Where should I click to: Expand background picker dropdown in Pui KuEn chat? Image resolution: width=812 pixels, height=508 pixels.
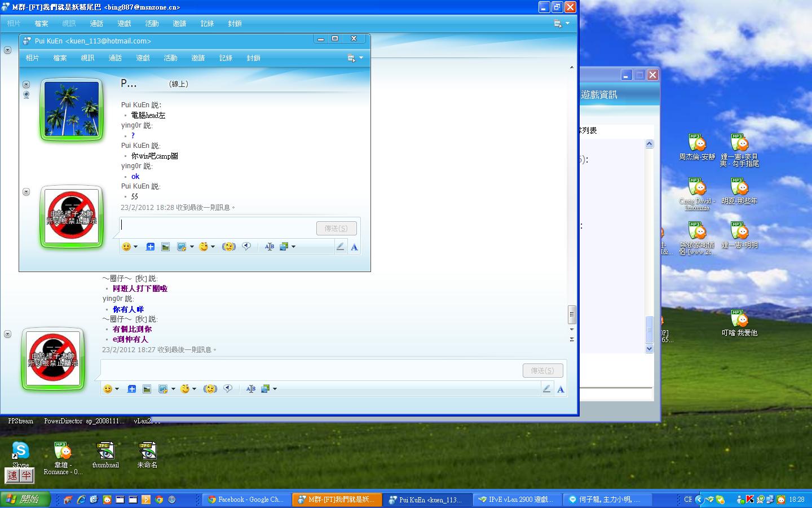(x=293, y=247)
